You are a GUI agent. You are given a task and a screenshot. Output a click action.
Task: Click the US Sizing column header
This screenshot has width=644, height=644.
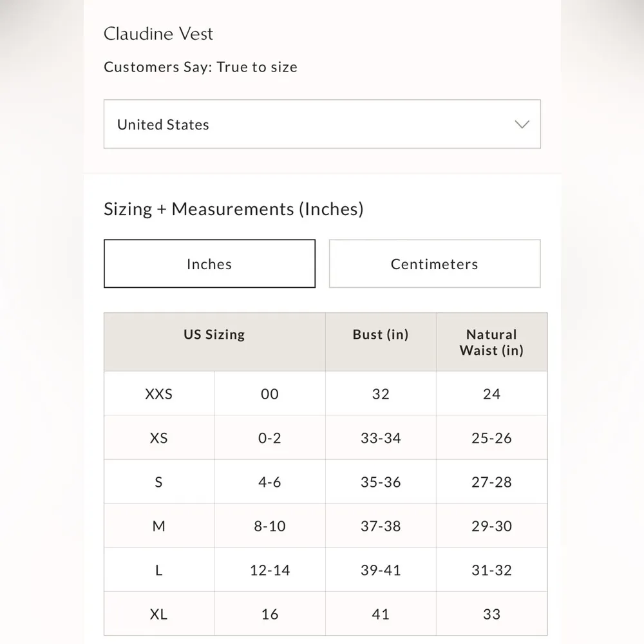coord(214,335)
